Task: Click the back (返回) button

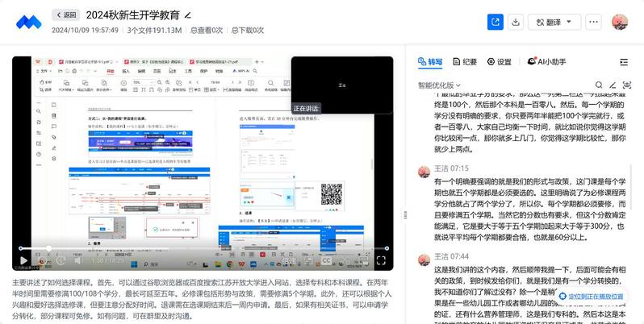Action: 66,15
